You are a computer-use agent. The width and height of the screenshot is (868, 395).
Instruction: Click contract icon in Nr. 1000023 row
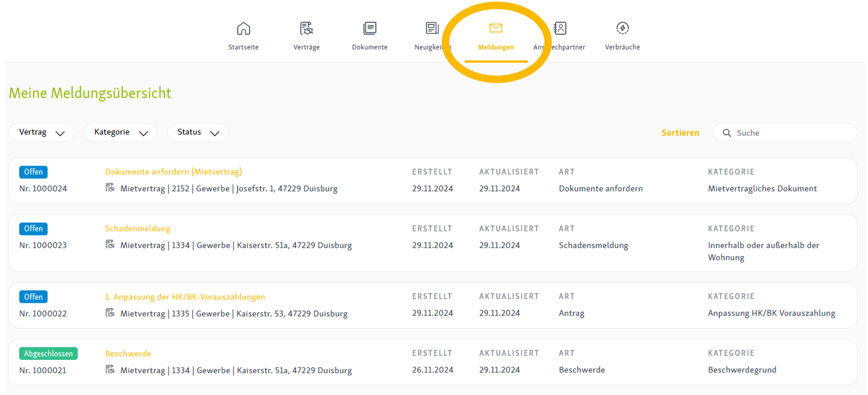(110, 245)
